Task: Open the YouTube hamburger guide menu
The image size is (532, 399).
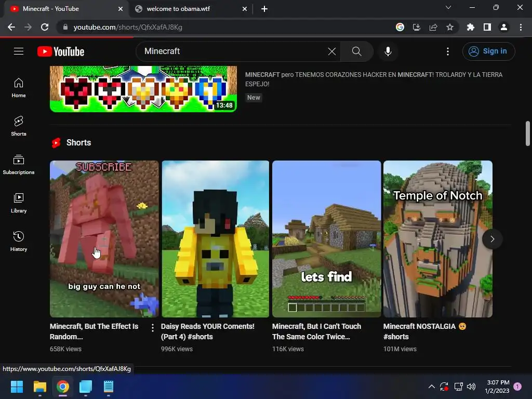Action: [x=19, y=51]
